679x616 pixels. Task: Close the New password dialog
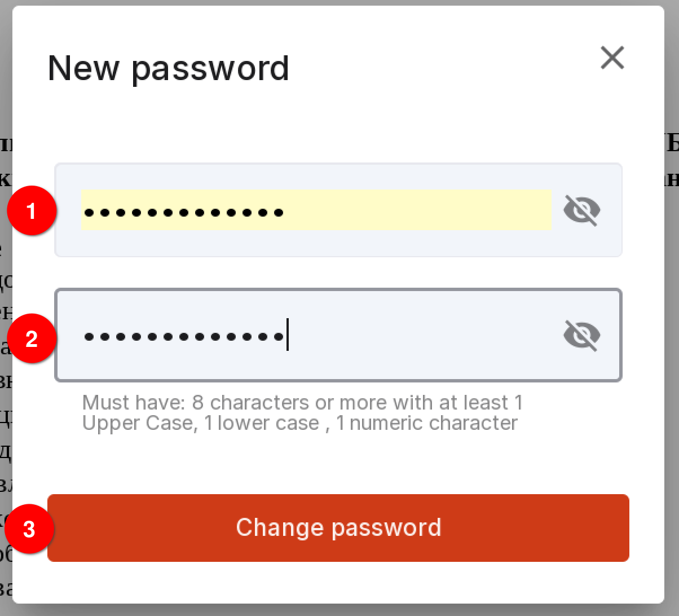pyautogui.click(x=612, y=58)
